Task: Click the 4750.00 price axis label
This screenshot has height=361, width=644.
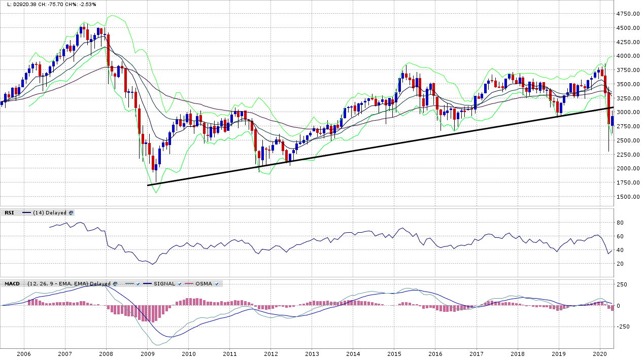Action: point(628,14)
